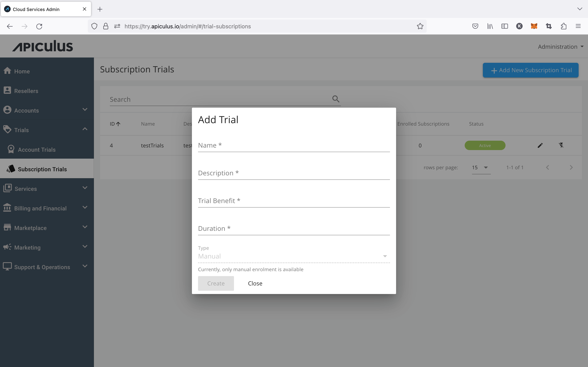Select Subscription Trials in the sidebar
The width and height of the screenshot is (588, 367).
coord(42,169)
